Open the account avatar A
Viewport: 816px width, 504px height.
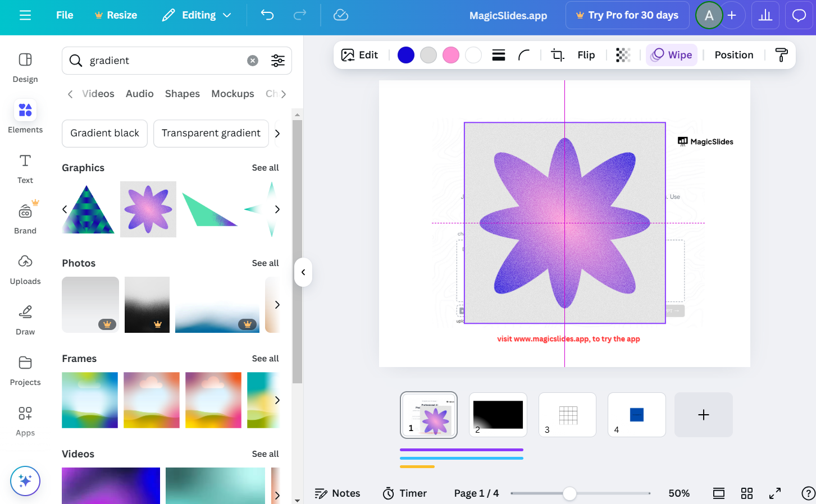709,15
